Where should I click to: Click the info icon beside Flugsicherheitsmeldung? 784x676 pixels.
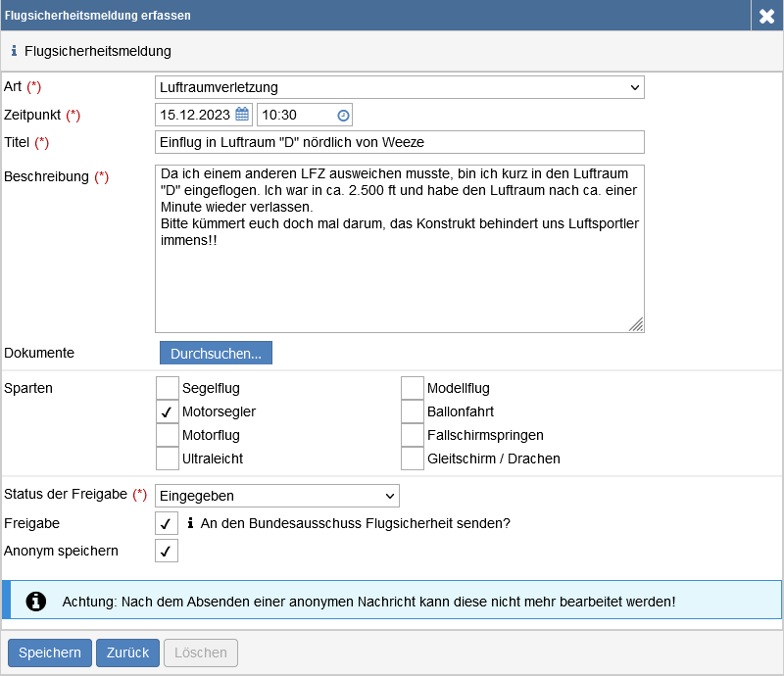click(14, 51)
